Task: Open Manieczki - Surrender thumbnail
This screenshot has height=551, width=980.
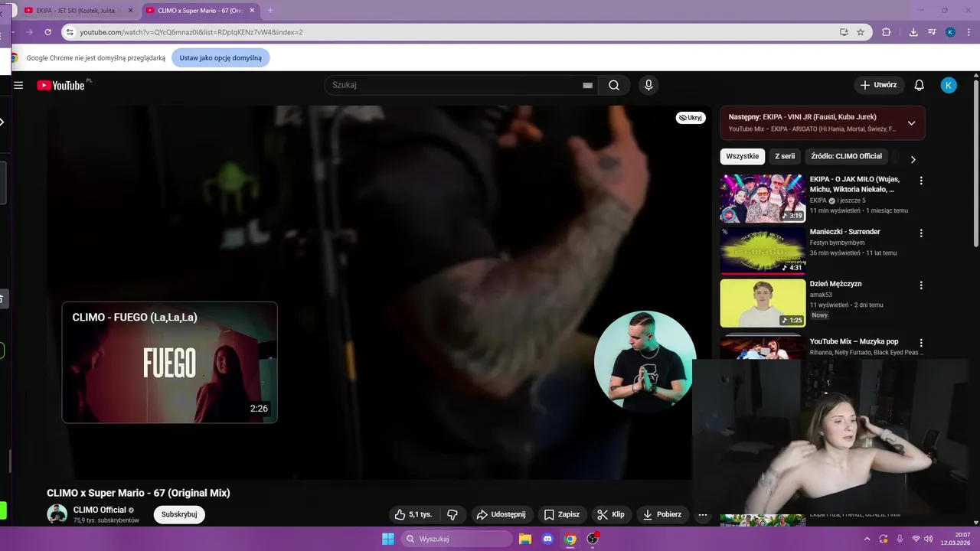Action: 763,250
